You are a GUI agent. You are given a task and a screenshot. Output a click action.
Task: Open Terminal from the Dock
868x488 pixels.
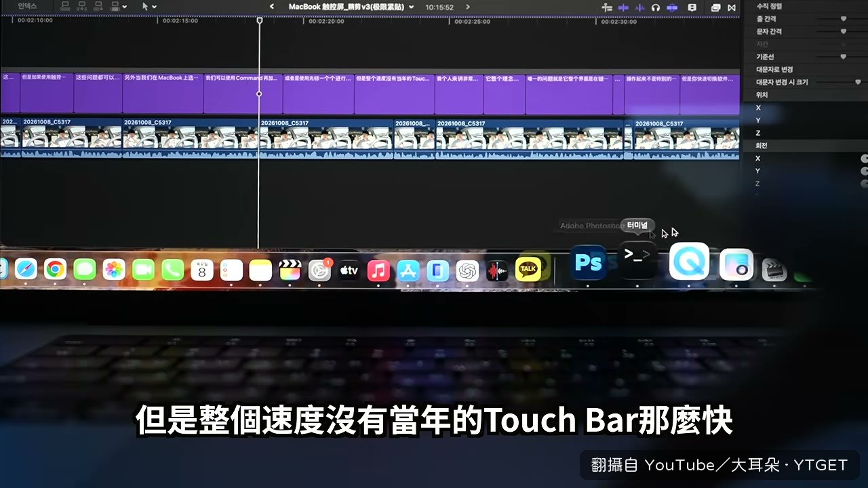pyautogui.click(x=637, y=259)
